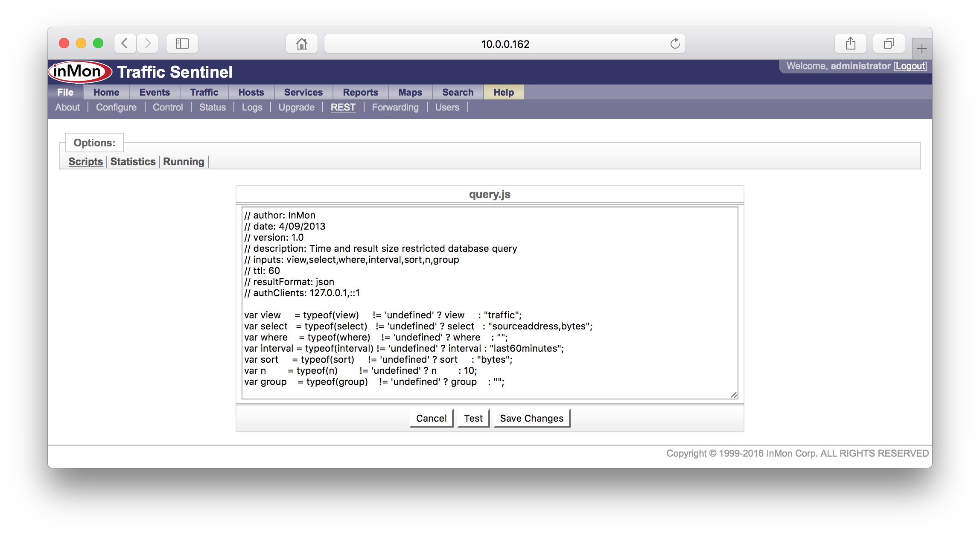The width and height of the screenshot is (980, 536).
Task: Go forward with the Safari forward arrow
Action: coord(148,44)
